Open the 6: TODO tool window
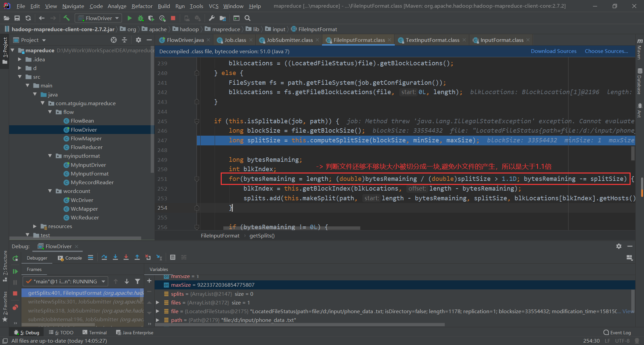 click(x=61, y=333)
